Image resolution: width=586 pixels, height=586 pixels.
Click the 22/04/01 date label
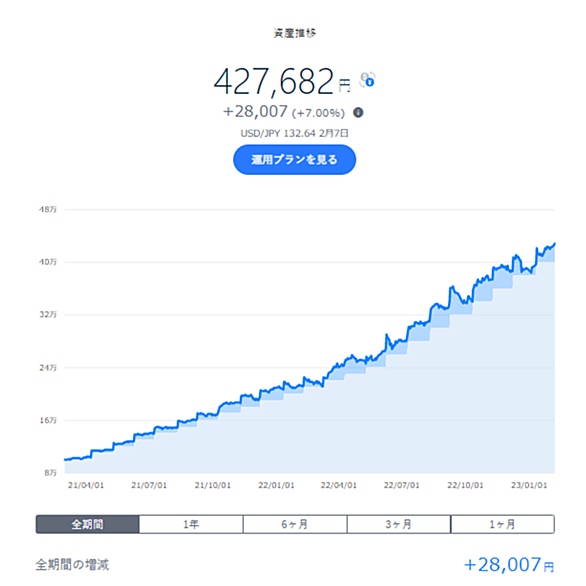tap(339, 485)
